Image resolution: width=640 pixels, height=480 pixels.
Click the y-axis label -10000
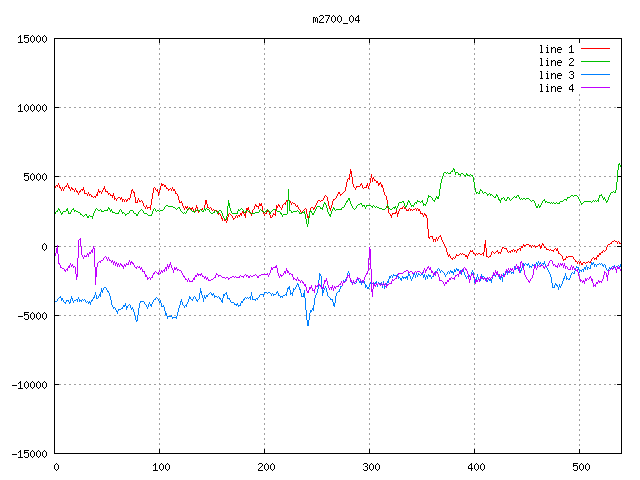(x=30, y=385)
